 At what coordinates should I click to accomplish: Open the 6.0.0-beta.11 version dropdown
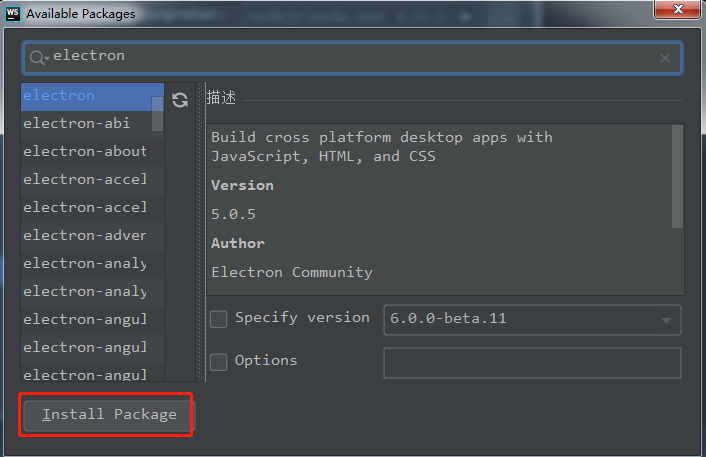[532, 320]
